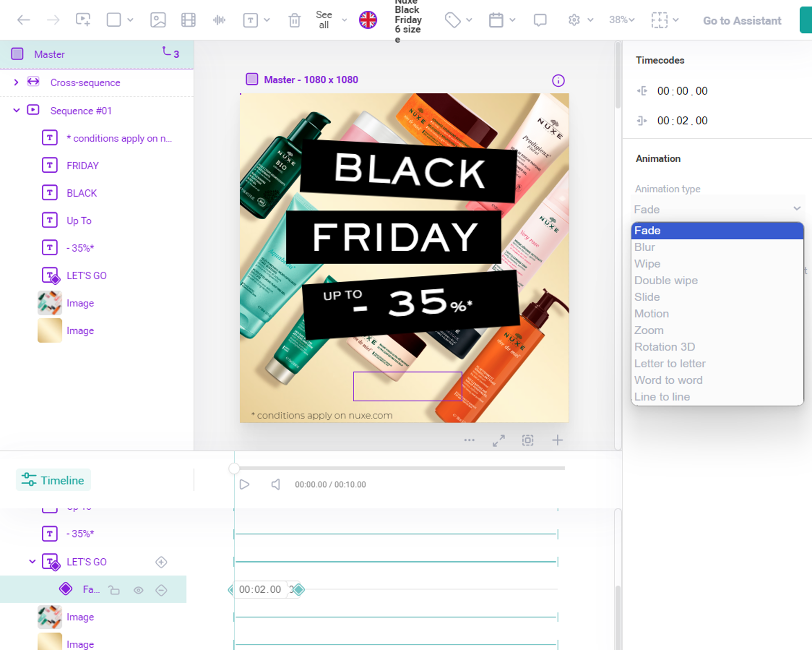
Task: Play the timeline preview
Action: pos(244,484)
